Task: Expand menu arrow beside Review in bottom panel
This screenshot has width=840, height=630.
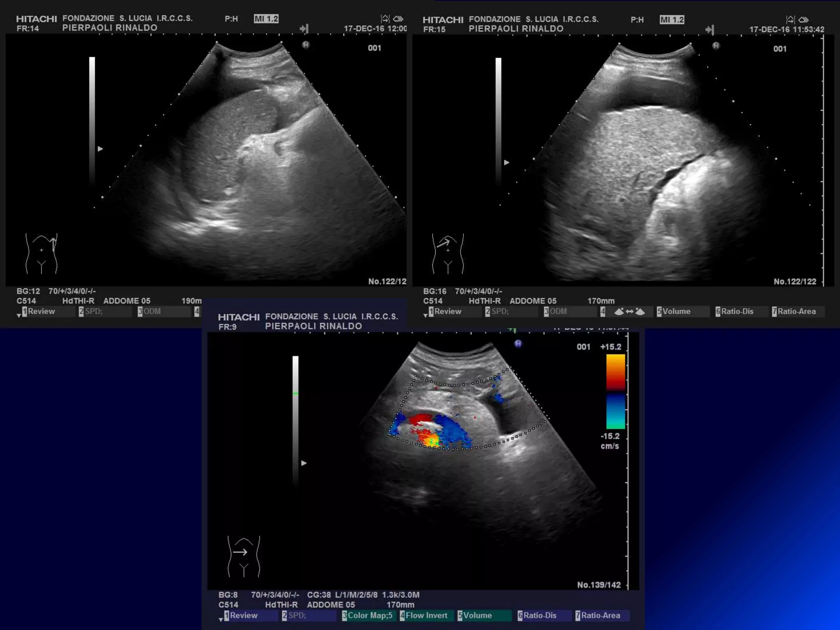Action: pyautogui.click(x=221, y=619)
